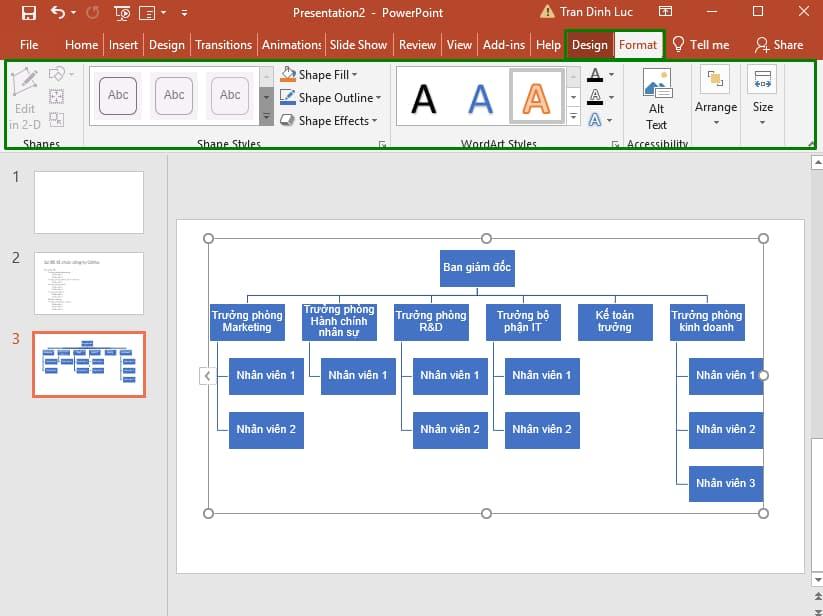This screenshot has width=823, height=616.
Task: Switch to the Format tab
Action: tap(638, 44)
